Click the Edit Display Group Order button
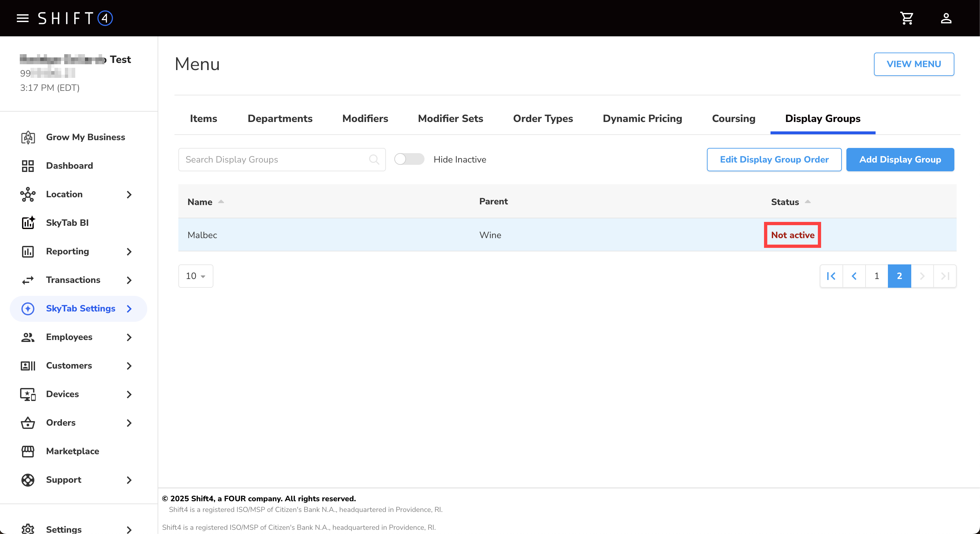Screen dimensions: 980x534 point(774,160)
